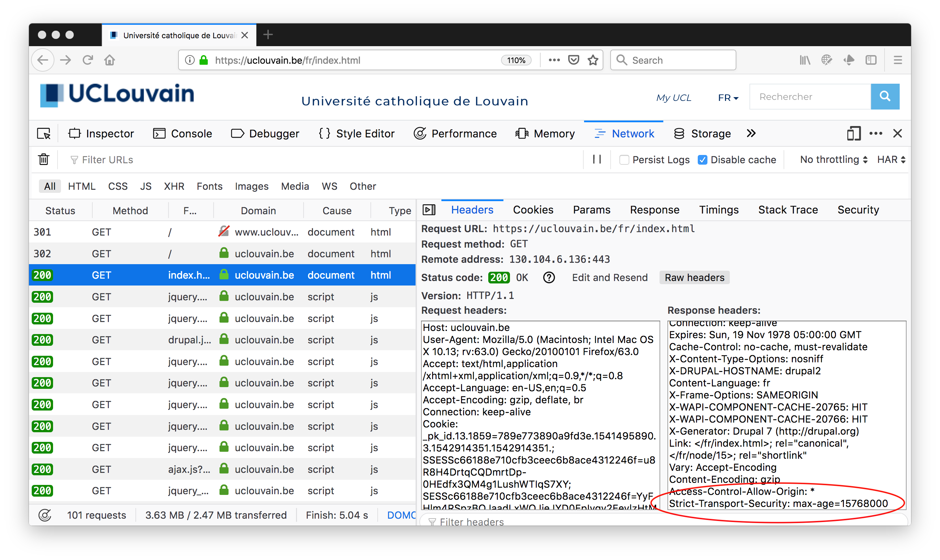View the Params tab of request
The image size is (940, 560).
(x=592, y=210)
